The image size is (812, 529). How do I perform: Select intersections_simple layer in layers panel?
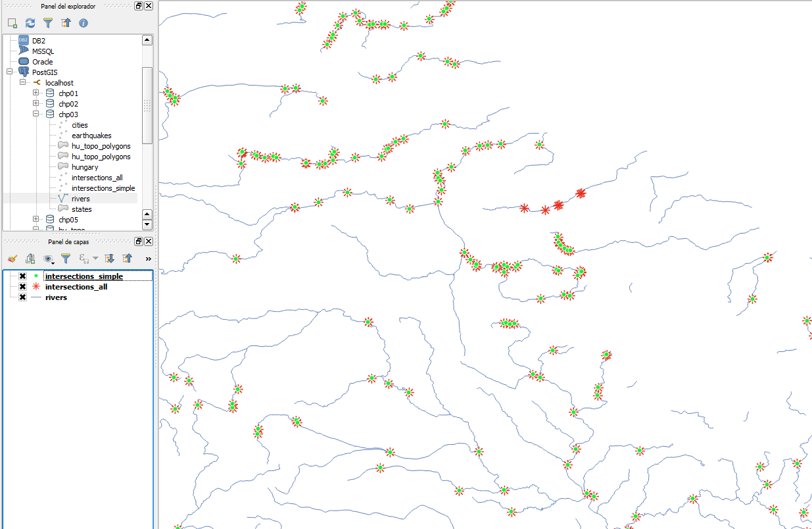84,276
